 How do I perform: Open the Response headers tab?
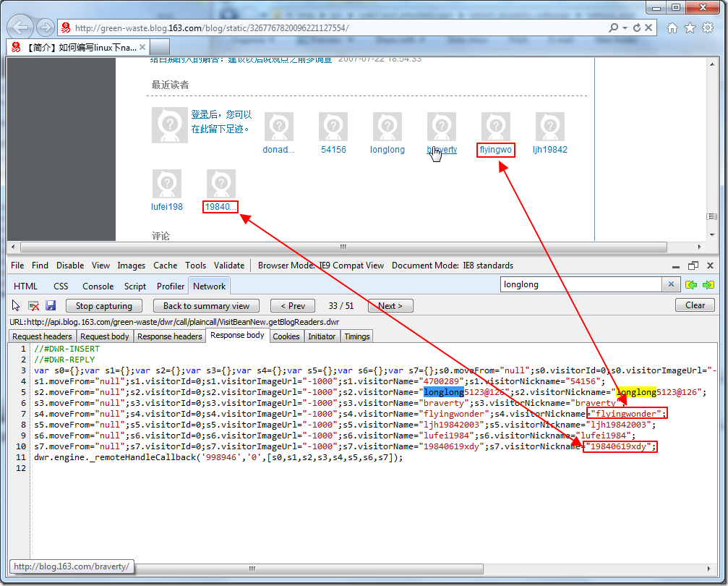[169, 336]
